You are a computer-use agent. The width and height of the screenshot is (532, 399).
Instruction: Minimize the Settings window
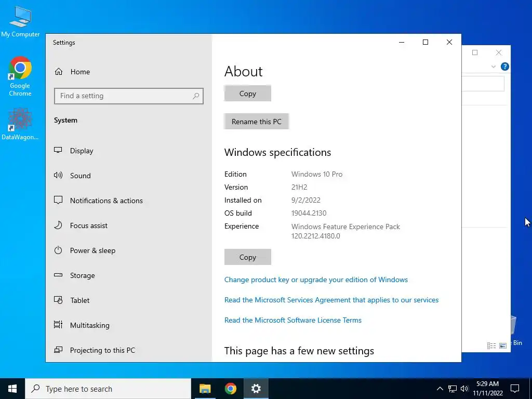pos(402,42)
